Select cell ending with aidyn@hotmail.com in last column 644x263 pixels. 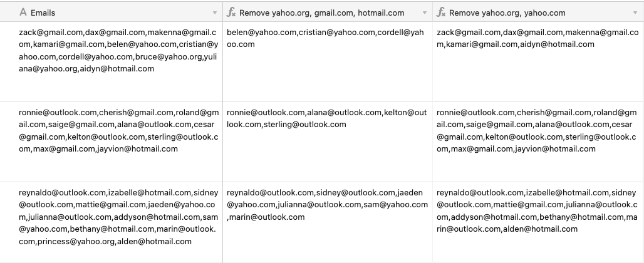coord(538,61)
